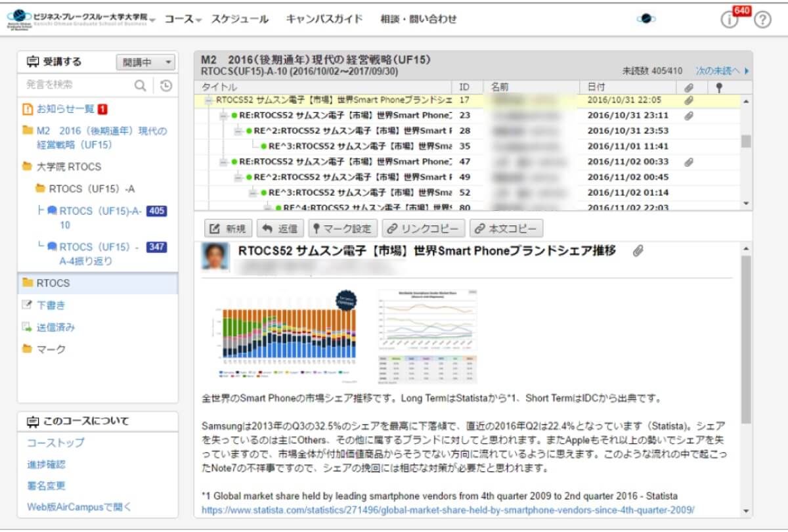The height and width of the screenshot is (532, 788).
Task: Sort by ID column header
Action: point(468,87)
